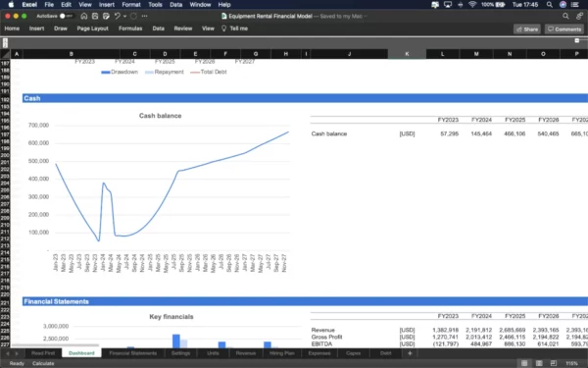
Task: Click the Redo icon
Action: click(133, 16)
